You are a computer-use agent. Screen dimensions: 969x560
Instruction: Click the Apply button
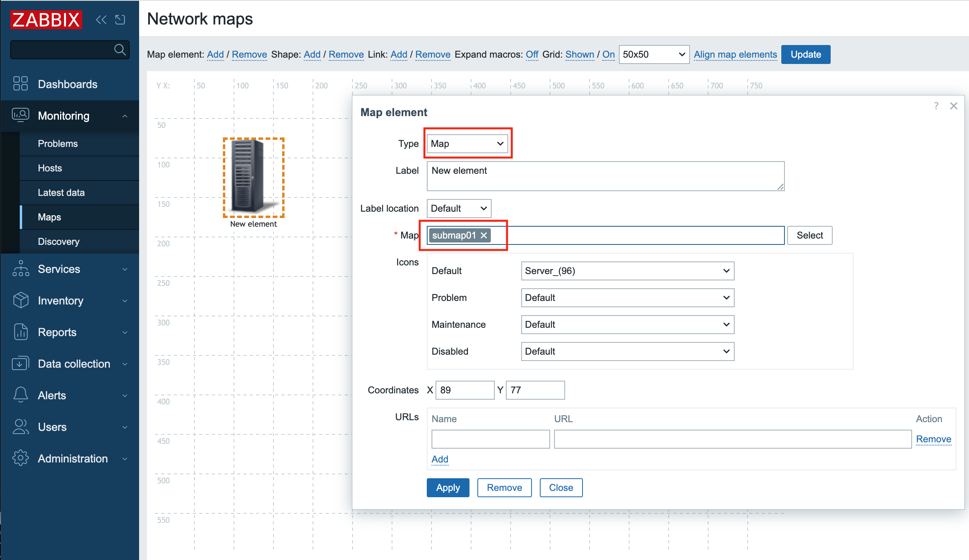(x=448, y=488)
